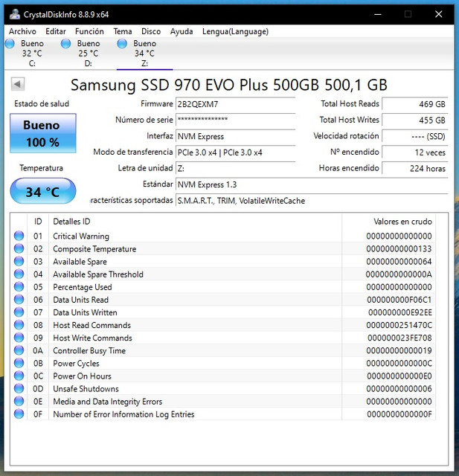Click Total Host Reads value 469 GB
Viewport: 459px width, 476px height.
pyautogui.click(x=415, y=104)
